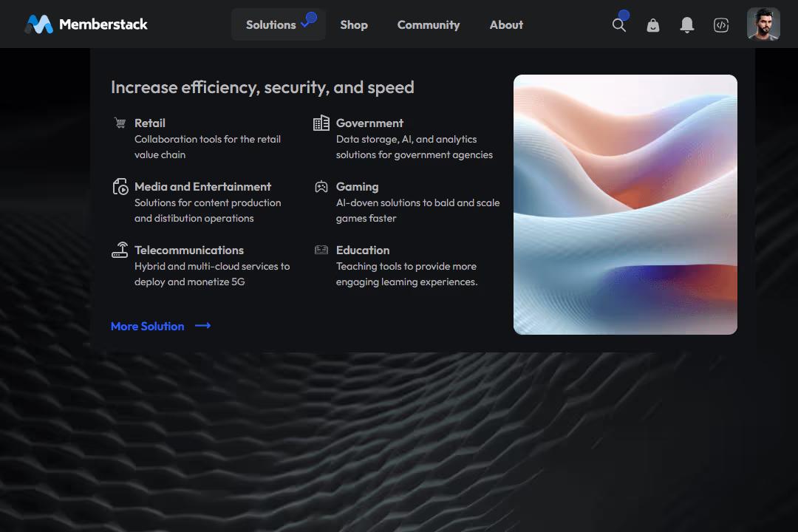Open the Community menu item

[x=429, y=25]
